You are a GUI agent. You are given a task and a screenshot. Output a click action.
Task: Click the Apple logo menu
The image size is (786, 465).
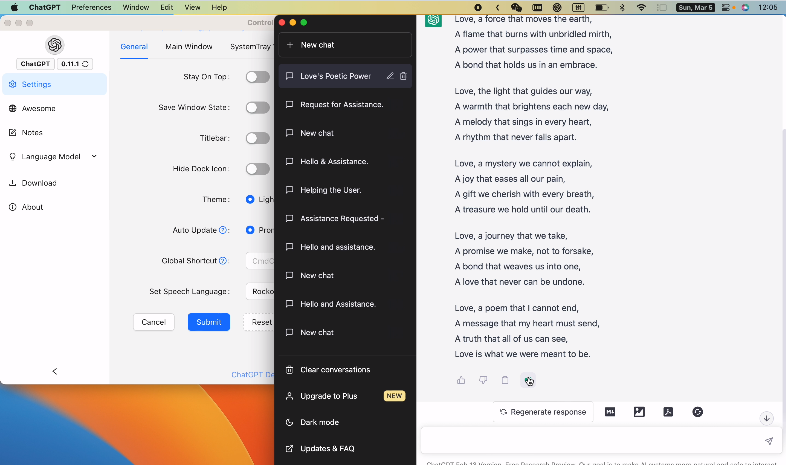click(x=14, y=7)
